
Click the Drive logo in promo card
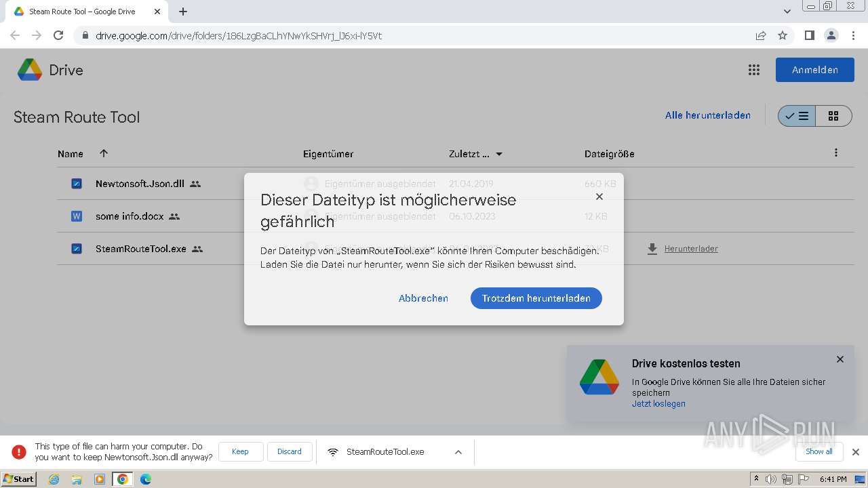pos(599,378)
